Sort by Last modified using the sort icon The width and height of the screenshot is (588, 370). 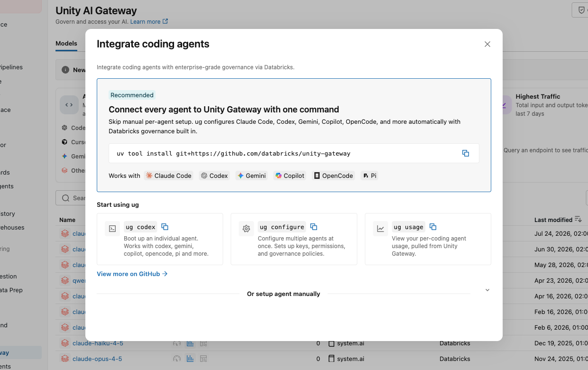tap(578, 219)
